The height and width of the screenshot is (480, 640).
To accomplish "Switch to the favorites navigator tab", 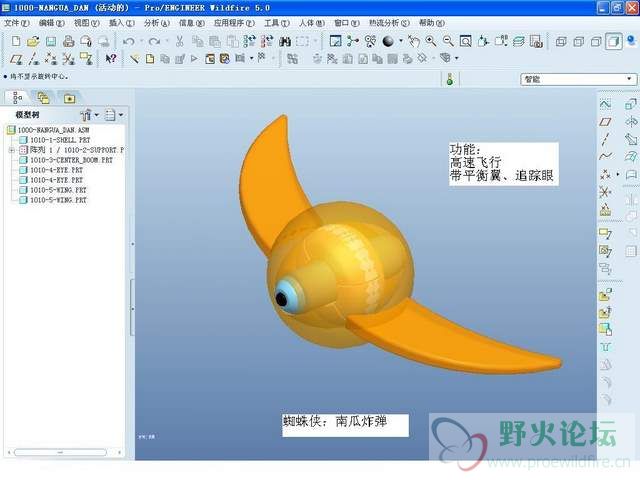I will pos(69,98).
